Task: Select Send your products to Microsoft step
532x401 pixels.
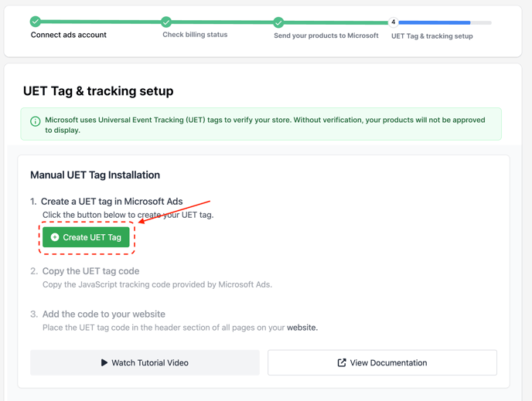Action: click(326, 36)
